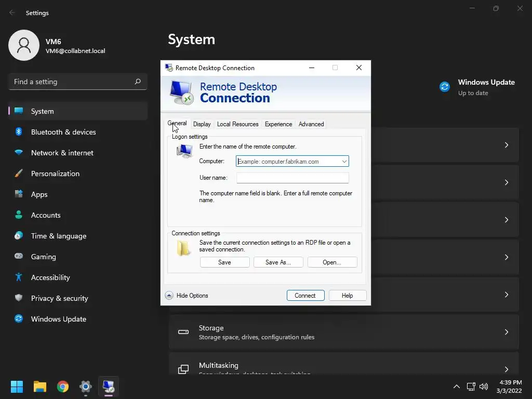The height and width of the screenshot is (399, 532).
Task: Show hidden tray icons chevron
Action: 457,387
